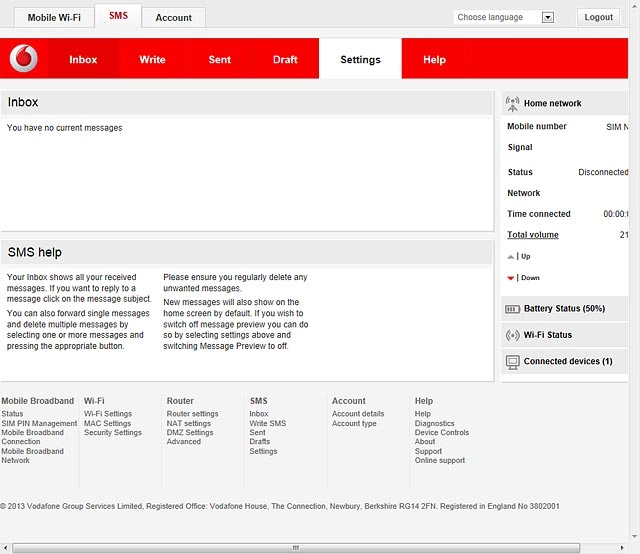Click the Home network antenna icon
The width and height of the screenshot is (640, 554).
point(512,104)
